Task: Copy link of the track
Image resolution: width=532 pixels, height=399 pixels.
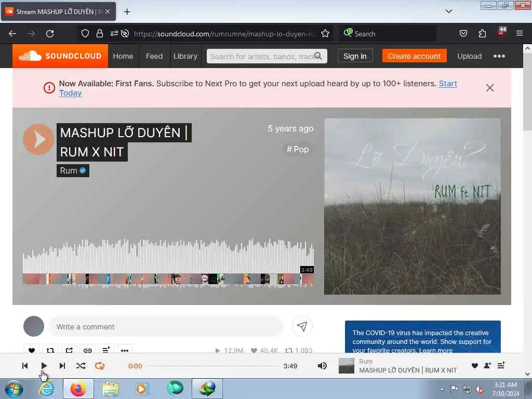Action: coord(87,350)
